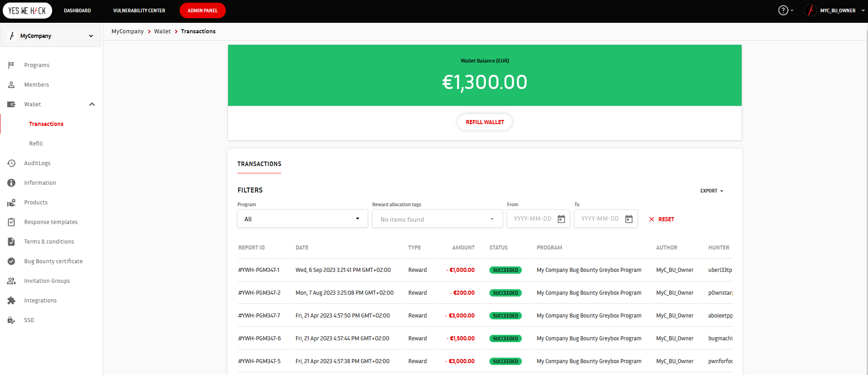
Task: Click the Terms & conditions document icon
Action: click(11, 242)
